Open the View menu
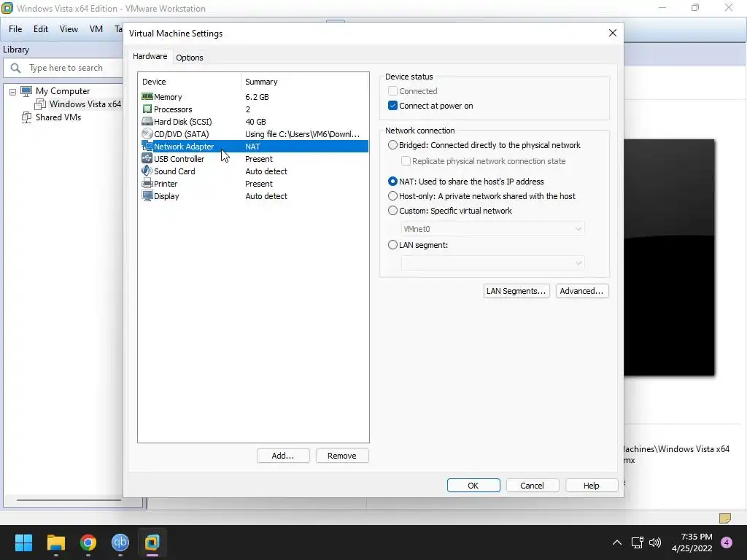Image resolution: width=747 pixels, height=560 pixels. click(69, 29)
